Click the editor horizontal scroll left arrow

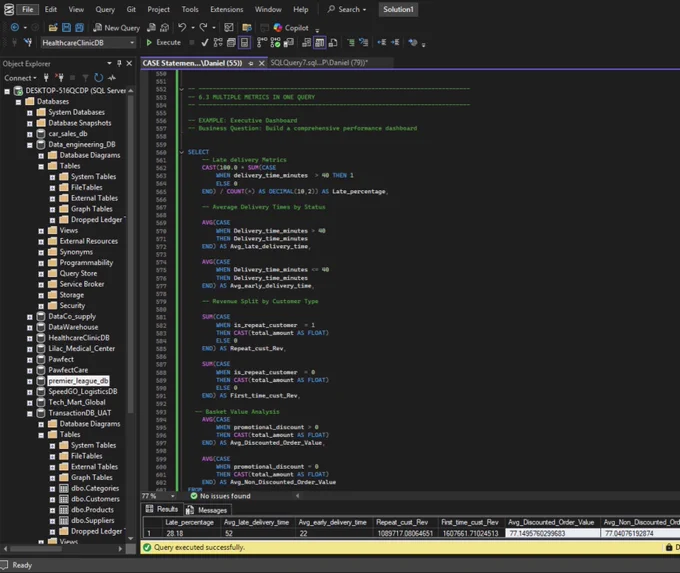[298, 496]
